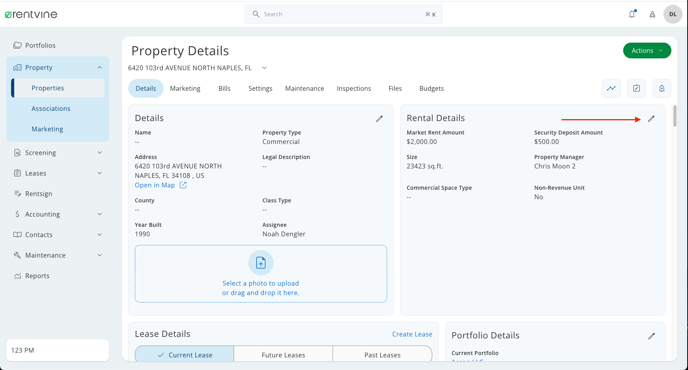Switch to the Maintenance tab
The width and height of the screenshot is (688, 370).
[x=305, y=88]
